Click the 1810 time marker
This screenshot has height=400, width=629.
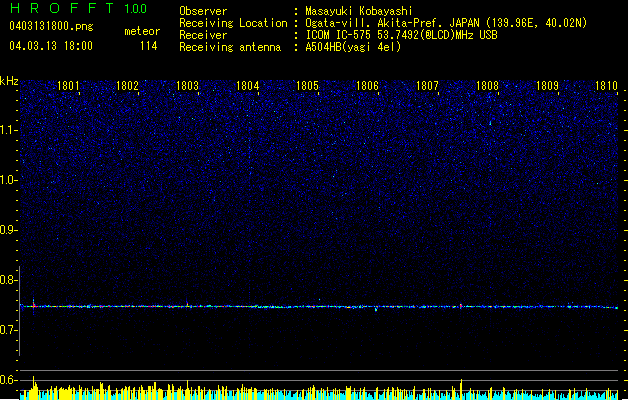(606, 86)
